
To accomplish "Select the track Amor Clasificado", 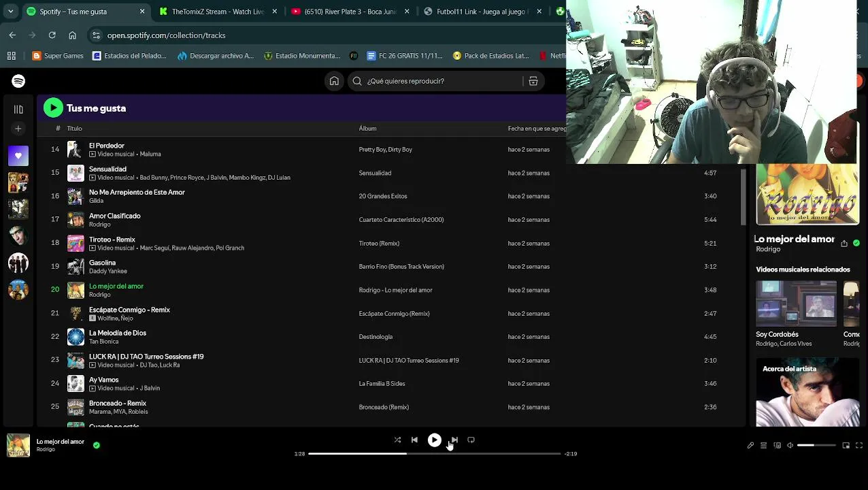I will (114, 216).
